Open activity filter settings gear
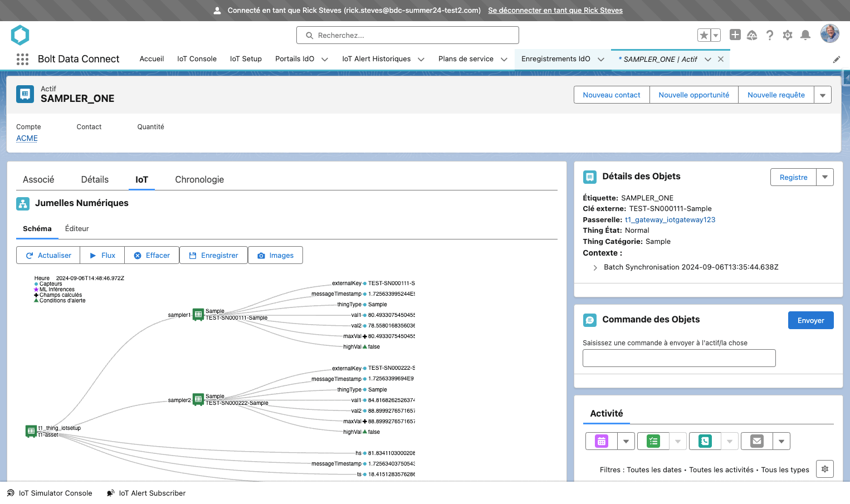The height and width of the screenshot is (504, 850). (x=825, y=469)
